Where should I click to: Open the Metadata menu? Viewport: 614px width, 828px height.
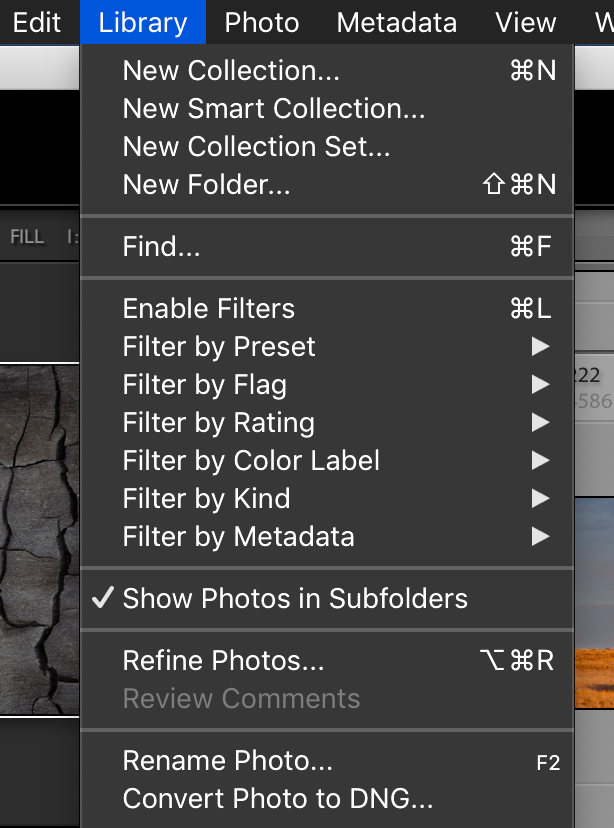click(396, 22)
